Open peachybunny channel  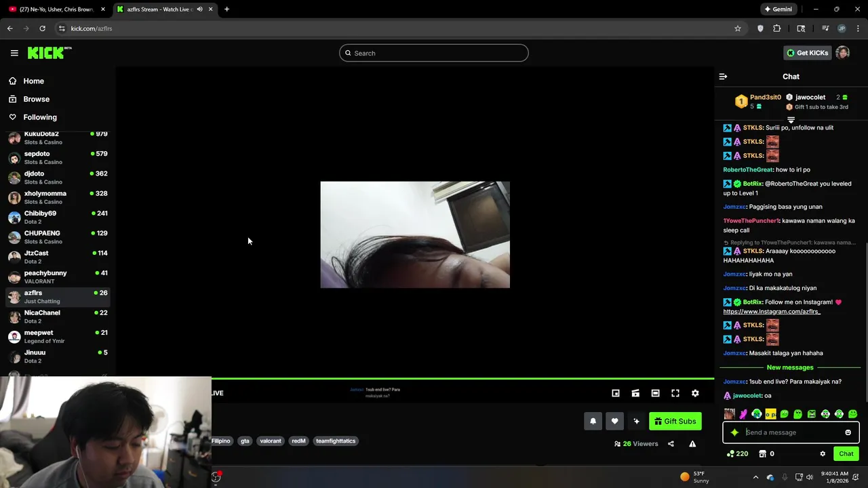click(58, 277)
